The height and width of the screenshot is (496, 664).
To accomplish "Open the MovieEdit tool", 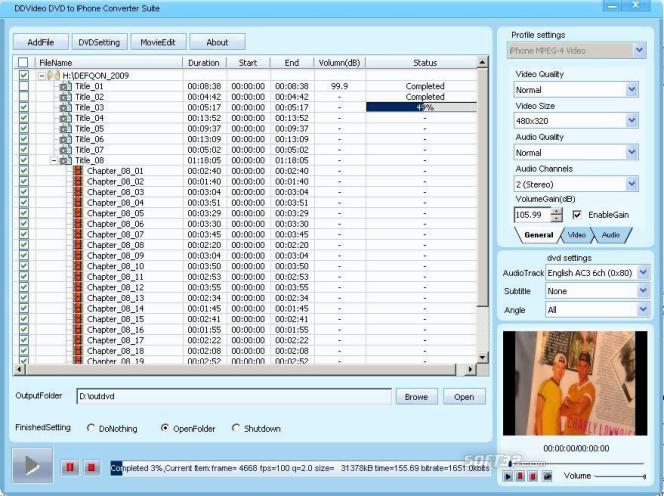I will (158, 42).
